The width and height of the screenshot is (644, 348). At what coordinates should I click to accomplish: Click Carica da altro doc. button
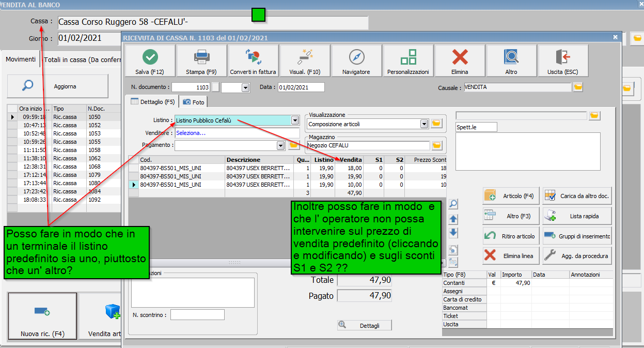pos(577,196)
